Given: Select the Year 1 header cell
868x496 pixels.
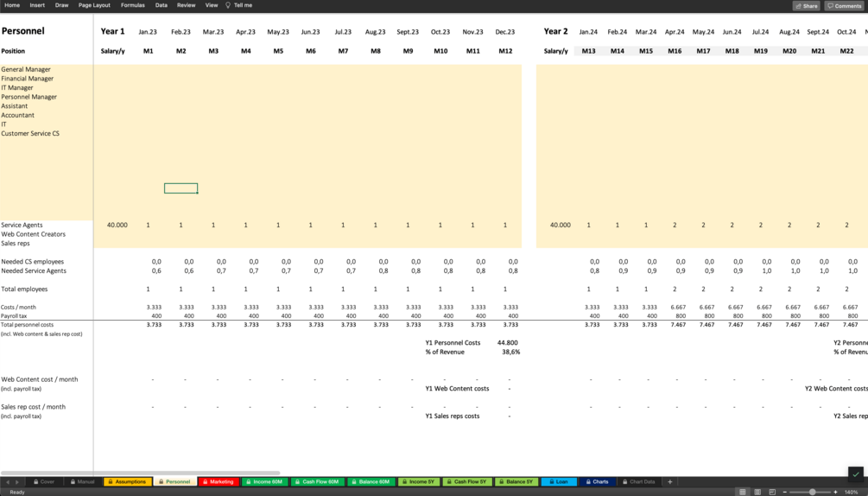Looking at the screenshot, I should [112, 31].
